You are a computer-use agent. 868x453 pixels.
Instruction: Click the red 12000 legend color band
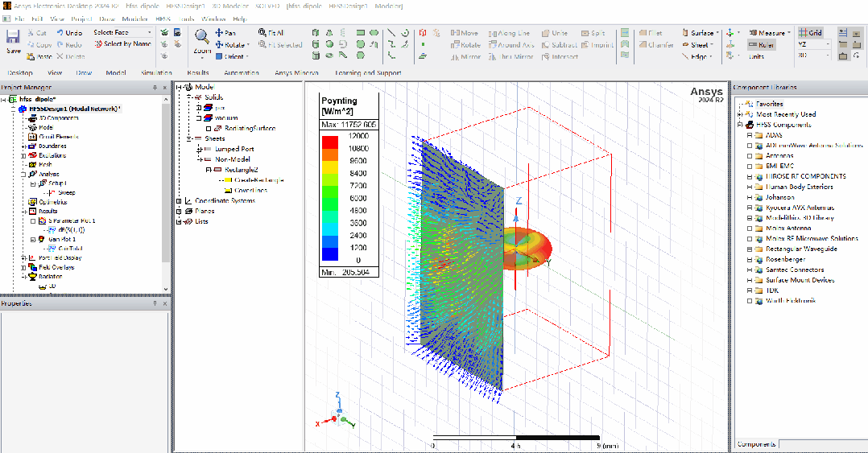330,142
